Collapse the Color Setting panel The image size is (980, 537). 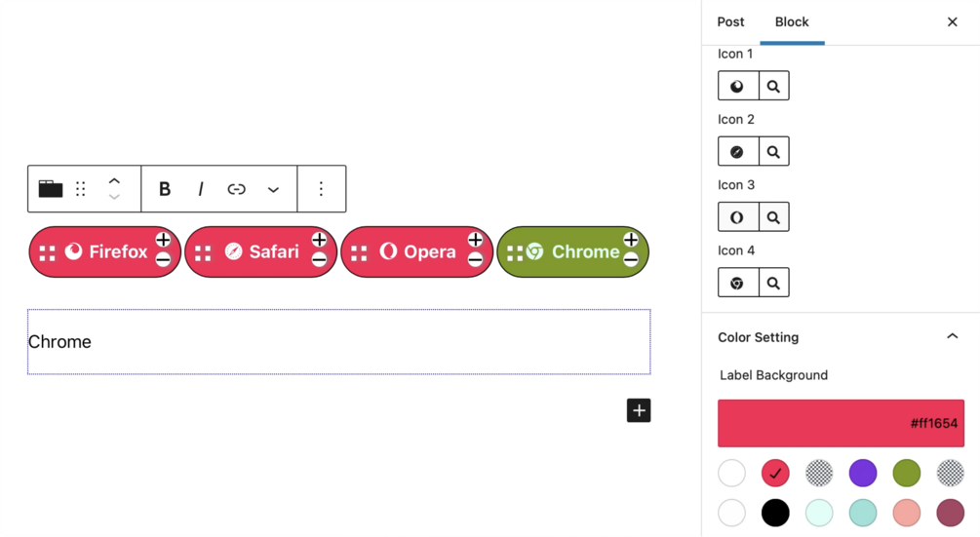pos(952,336)
